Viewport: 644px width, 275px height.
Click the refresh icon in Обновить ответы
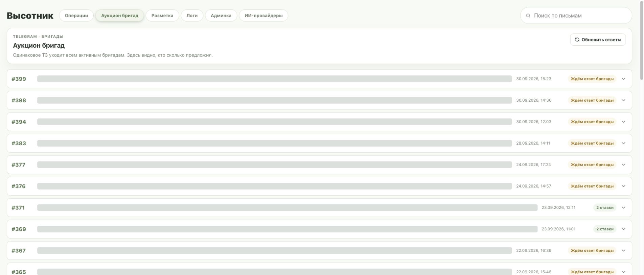[x=577, y=40]
